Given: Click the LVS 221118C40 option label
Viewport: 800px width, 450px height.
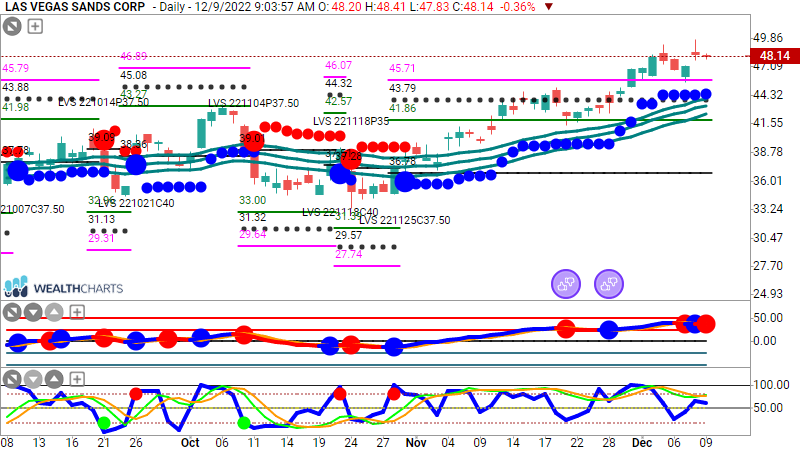Looking at the screenshot, I should (340, 212).
